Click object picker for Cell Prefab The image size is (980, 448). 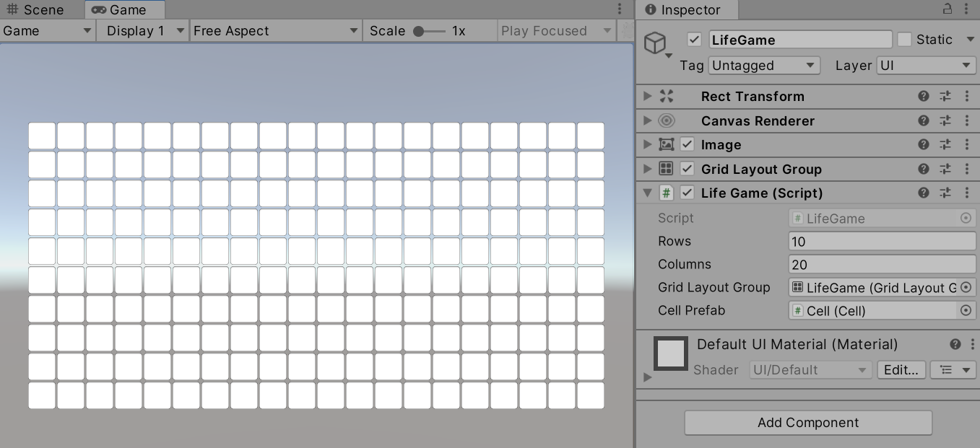(966, 311)
